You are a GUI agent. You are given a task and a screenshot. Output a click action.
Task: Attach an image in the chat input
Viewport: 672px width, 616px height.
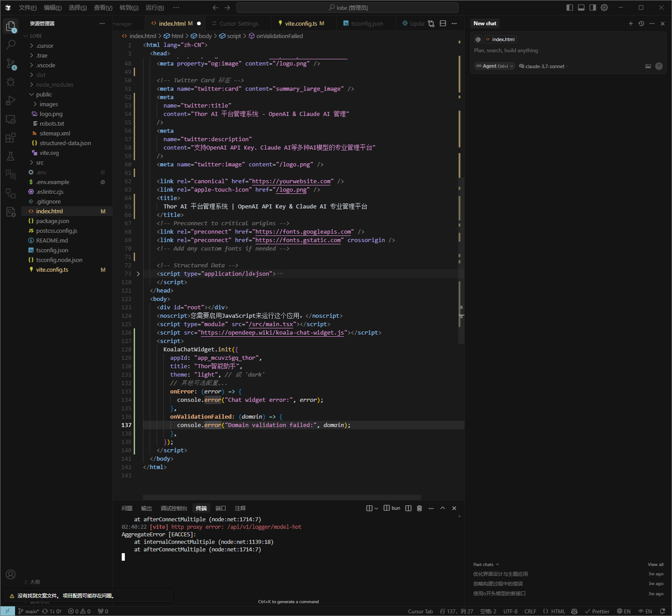pos(648,65)
